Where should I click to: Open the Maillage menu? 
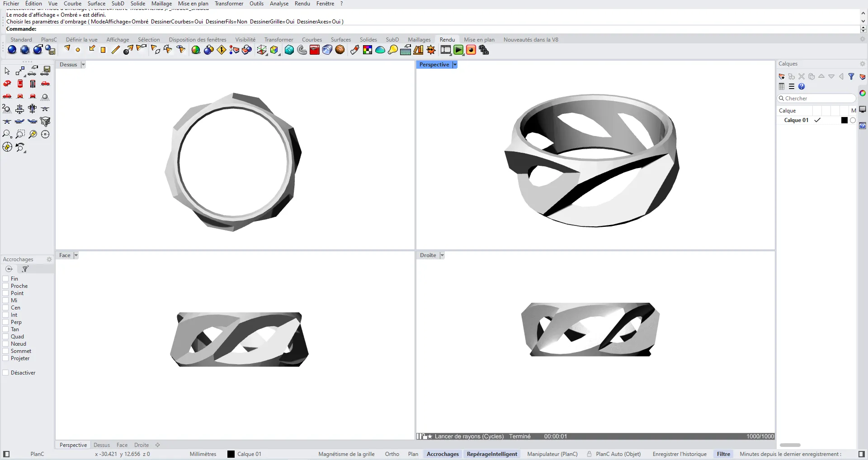pyautogui.click(x=161, y=4)
